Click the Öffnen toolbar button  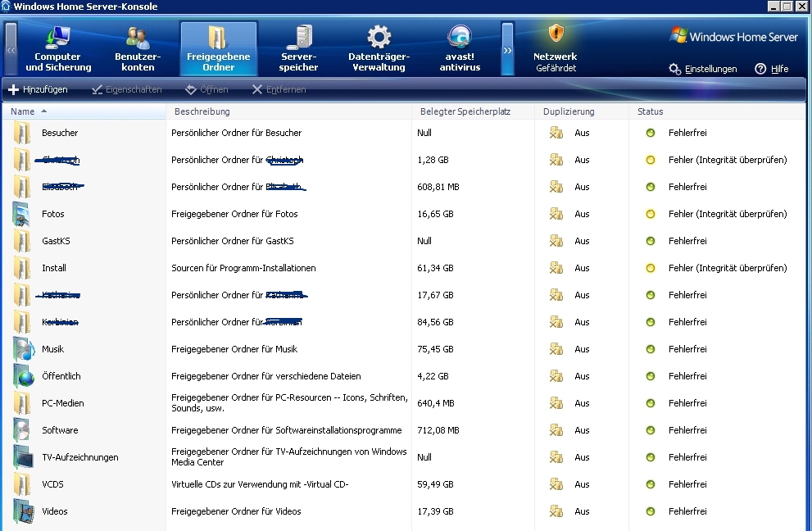click(x=206, y=89)
